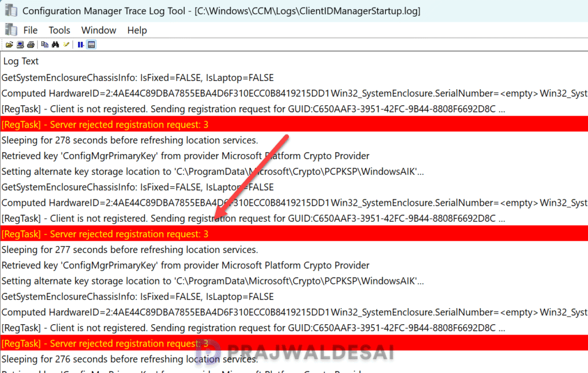Select the red rejected row above 'Sleeping for 278'
Screen dimensions: 588x373
(294, 125)
